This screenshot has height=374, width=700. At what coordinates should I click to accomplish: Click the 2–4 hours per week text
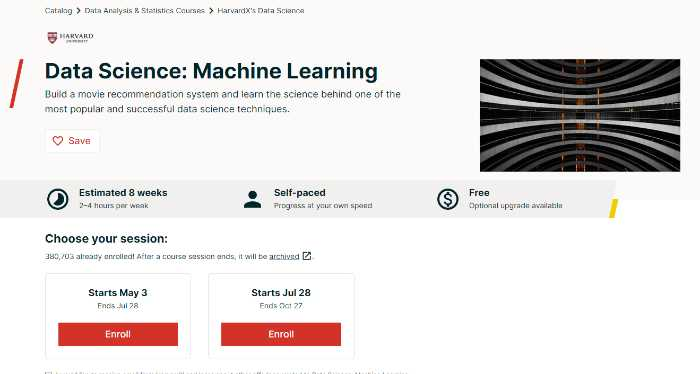pos(114,206)
